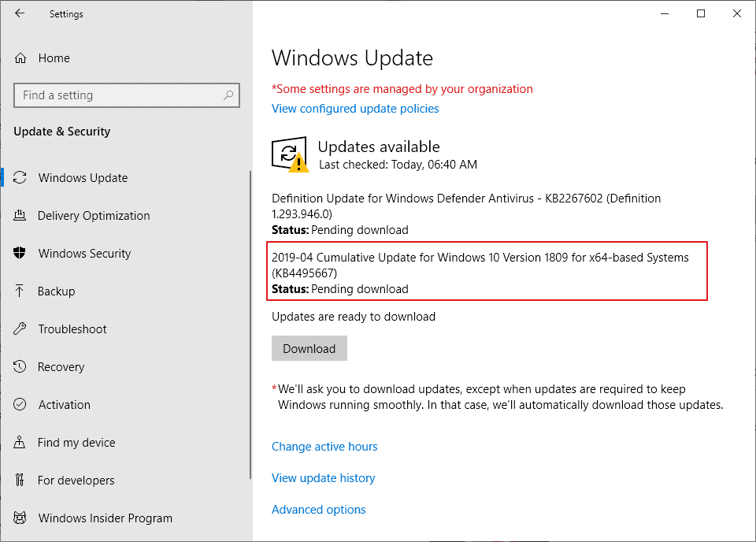
Task: Click the Download button for pending updates
Action: pos(309,347)
